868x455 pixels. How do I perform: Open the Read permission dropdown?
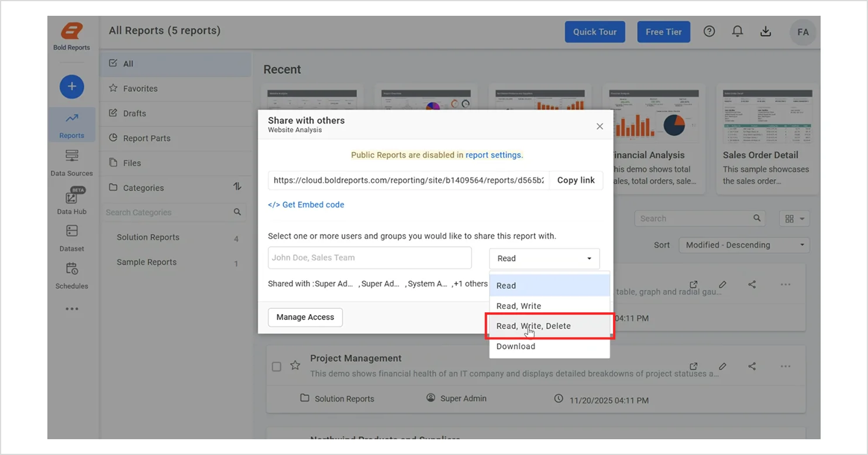pos(544,258)
